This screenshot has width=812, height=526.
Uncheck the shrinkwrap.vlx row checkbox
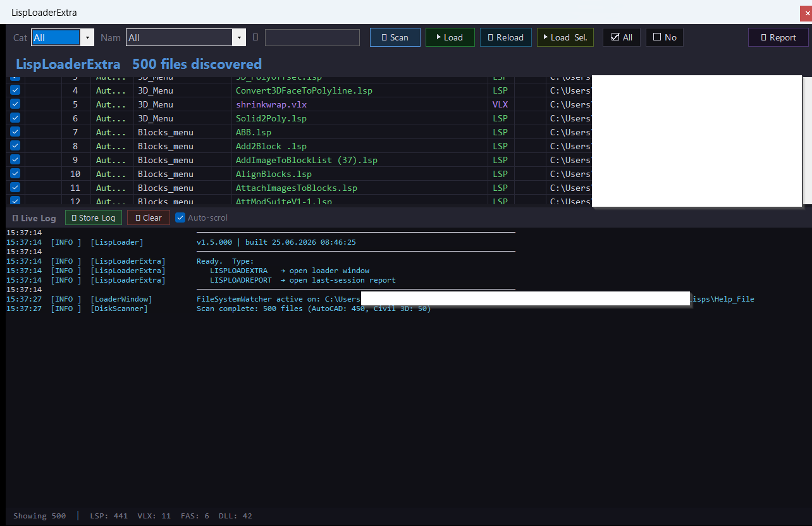(15, 104)
